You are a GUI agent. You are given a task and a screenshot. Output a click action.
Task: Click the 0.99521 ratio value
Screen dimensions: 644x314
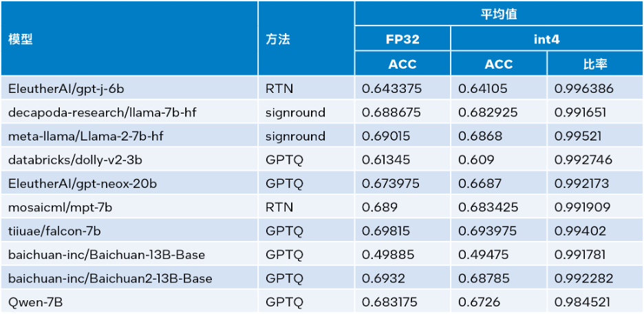click(x=580, y=136)
